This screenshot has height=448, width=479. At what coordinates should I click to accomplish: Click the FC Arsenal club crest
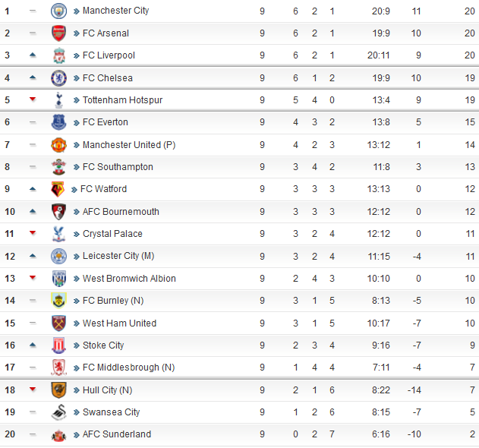coord(58,33)
